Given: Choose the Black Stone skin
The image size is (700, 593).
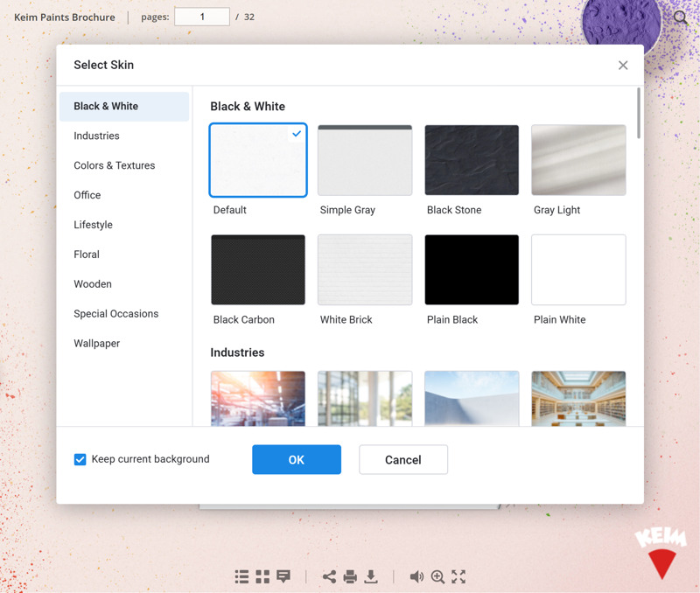Looking at the screenshot, I should [x=472, y=160].
